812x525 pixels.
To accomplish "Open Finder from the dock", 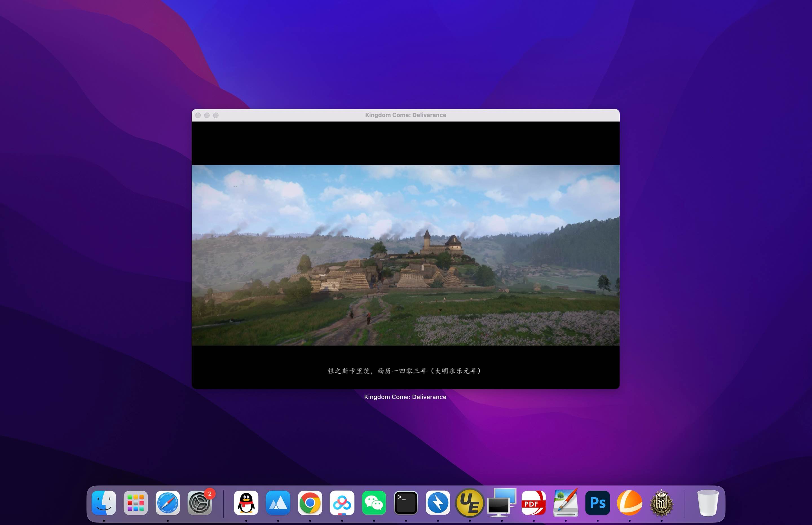I will point(104,502).
